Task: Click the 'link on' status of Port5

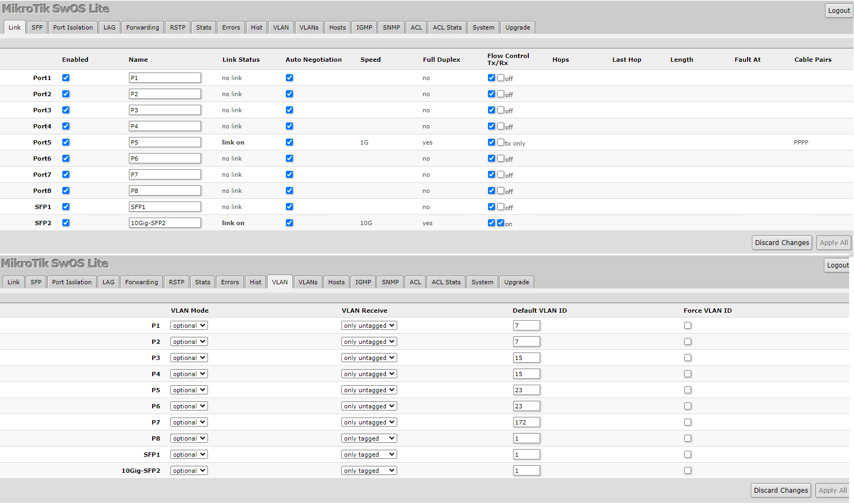Action: click(x=233, y=142)
